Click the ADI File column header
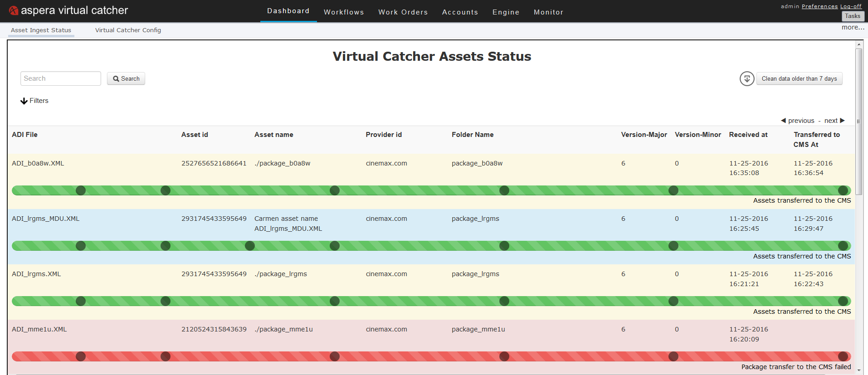The width and height of the screenshot is (868, 375). click(24, 135)
